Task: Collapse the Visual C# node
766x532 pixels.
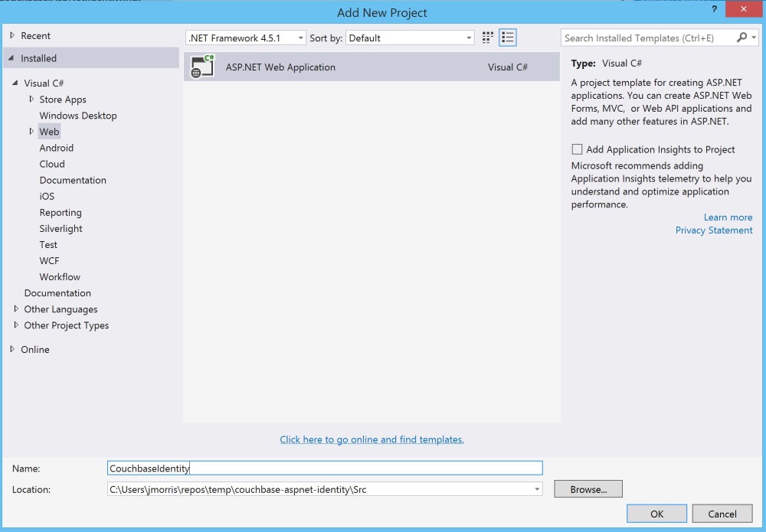Action: pos(15,83)
